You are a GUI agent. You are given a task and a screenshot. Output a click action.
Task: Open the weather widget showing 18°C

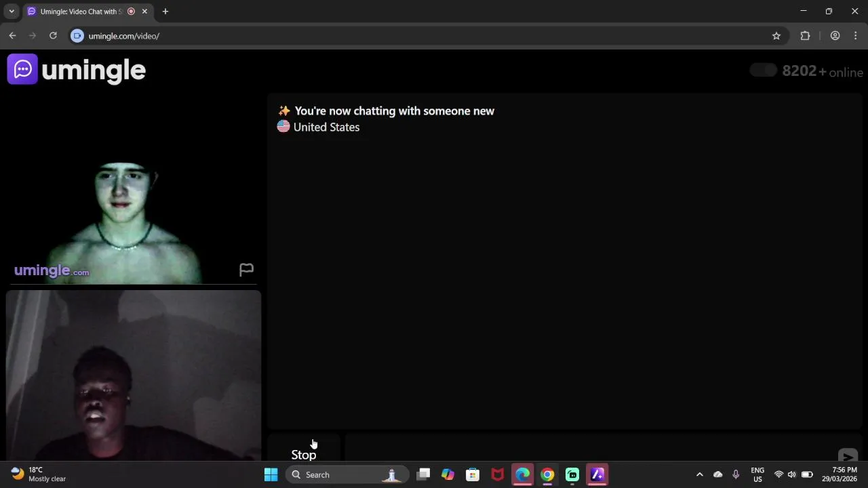coord(39,474)
